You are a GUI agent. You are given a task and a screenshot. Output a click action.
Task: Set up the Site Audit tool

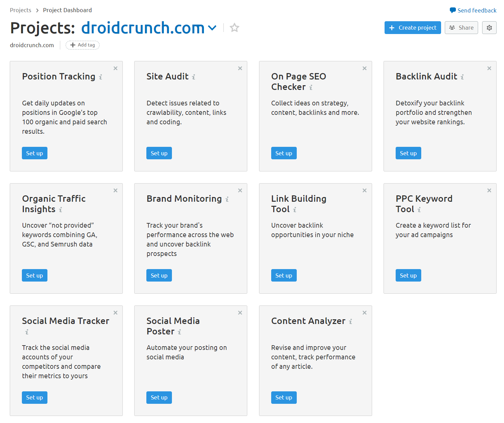(x=159, y=153)
